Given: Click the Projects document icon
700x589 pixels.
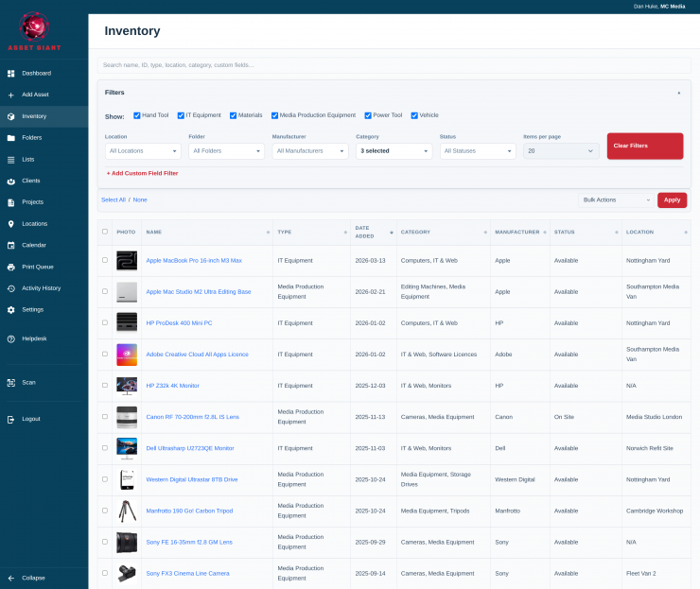Looking at the screenshot, I should click(x=11, y=202).
